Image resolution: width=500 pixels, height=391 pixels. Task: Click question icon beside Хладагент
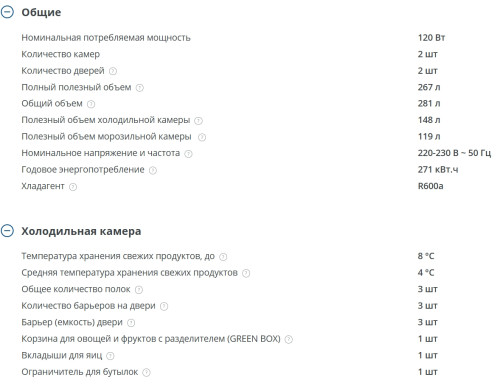coord(73,187)
